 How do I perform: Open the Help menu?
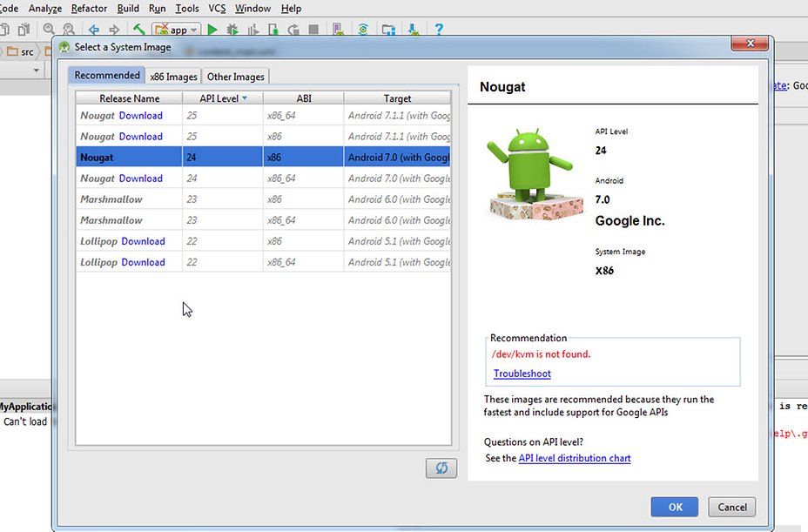click(291, 8)
